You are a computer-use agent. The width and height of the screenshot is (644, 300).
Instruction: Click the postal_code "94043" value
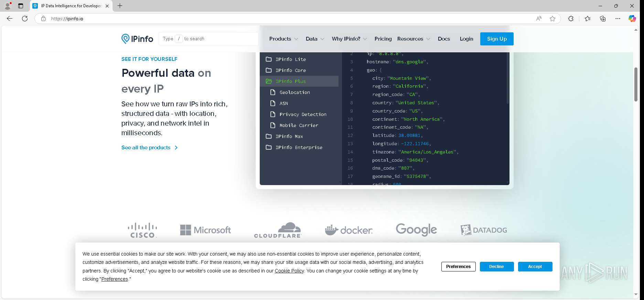[416, 160]
